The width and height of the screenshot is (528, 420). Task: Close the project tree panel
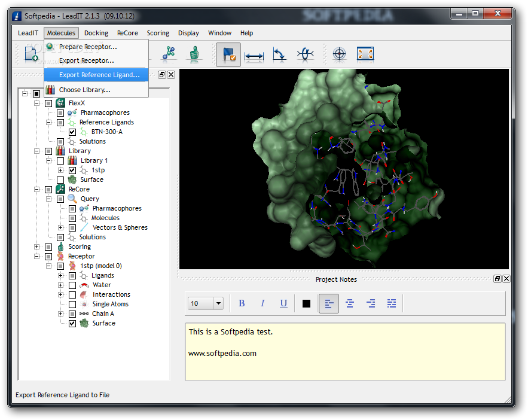tap(171, 75)
